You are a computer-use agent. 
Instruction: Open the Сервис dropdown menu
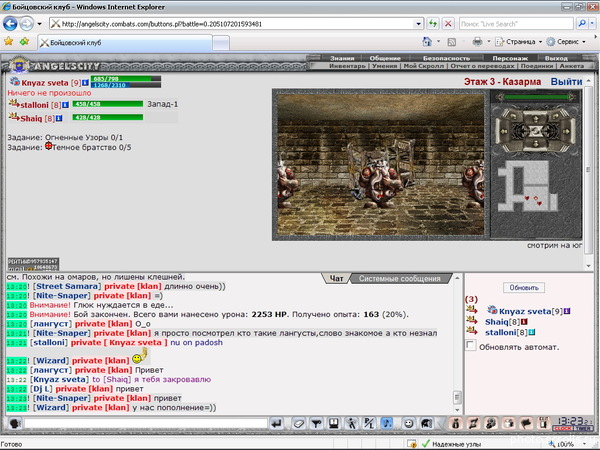(566, 42)
